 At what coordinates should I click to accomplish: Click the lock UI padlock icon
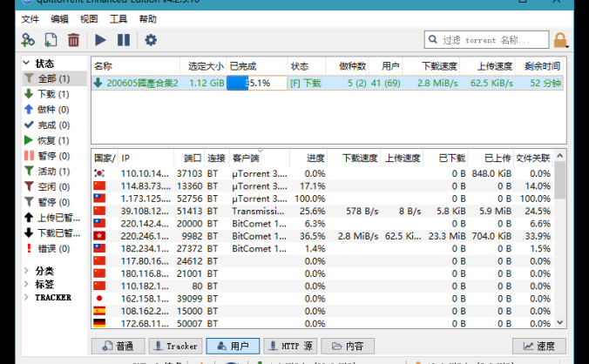click(560, 40)
